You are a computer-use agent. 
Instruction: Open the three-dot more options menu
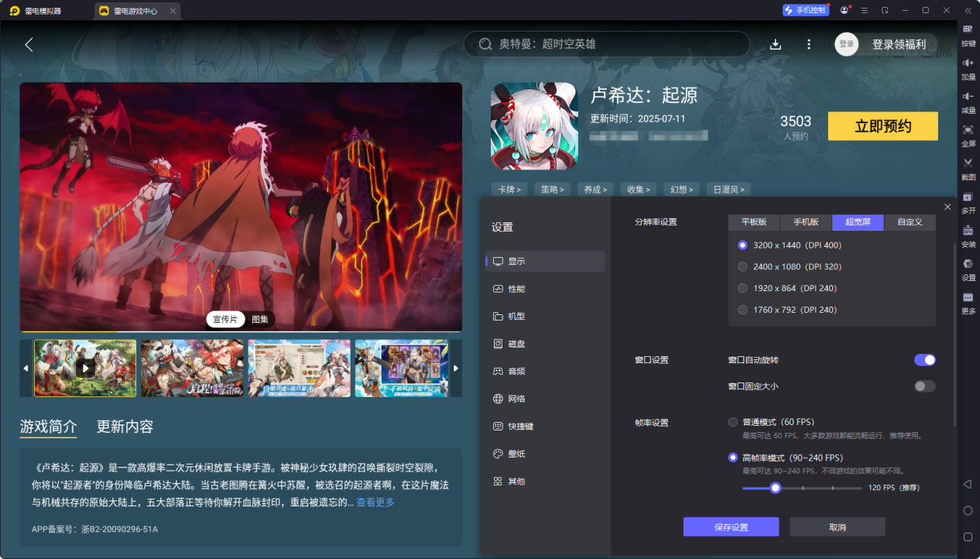(809, 44)
